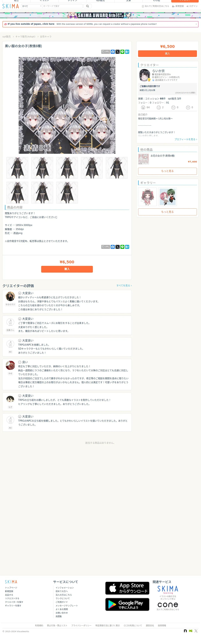Click 購入 button below the product description

(67, 269)
